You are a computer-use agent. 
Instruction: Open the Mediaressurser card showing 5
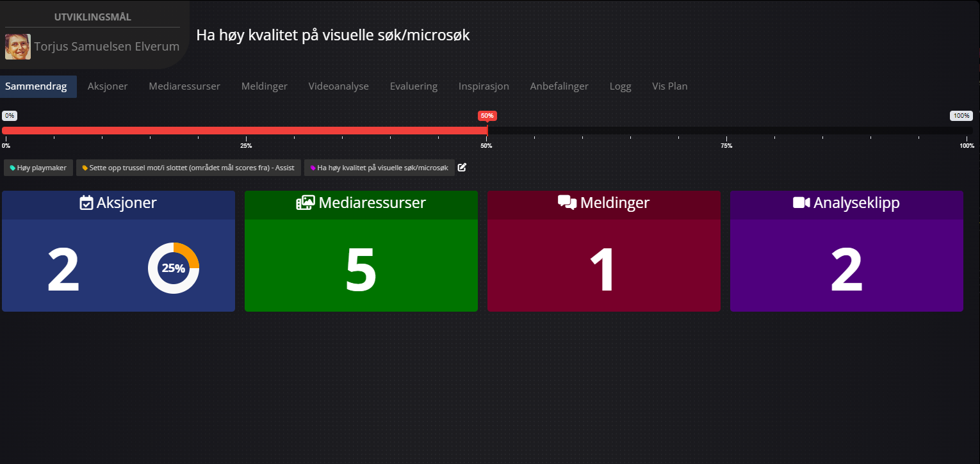[x=361, y=266]
